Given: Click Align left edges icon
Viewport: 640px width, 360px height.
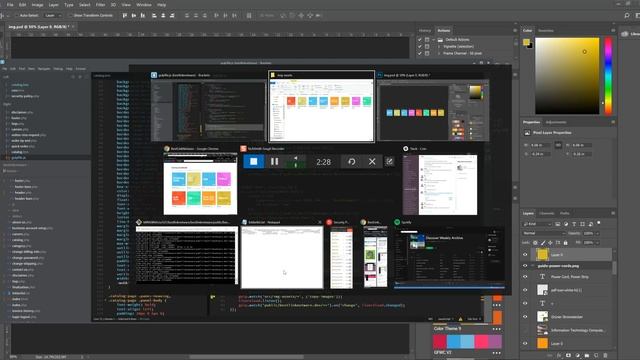Looking at the screenshot, I should click(x=154, y=16).
